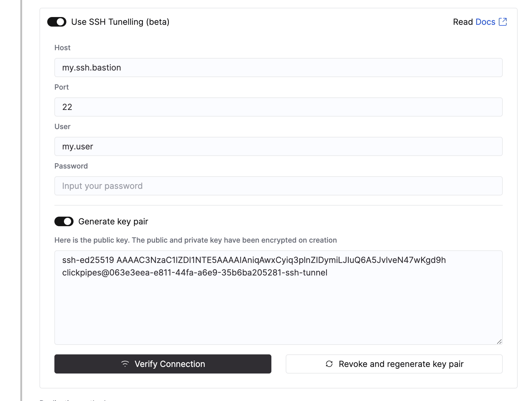Viewport: 532px width, 401px height.
Task: Click Revoke and regenerate key pair
Action: tap(394, 364)
